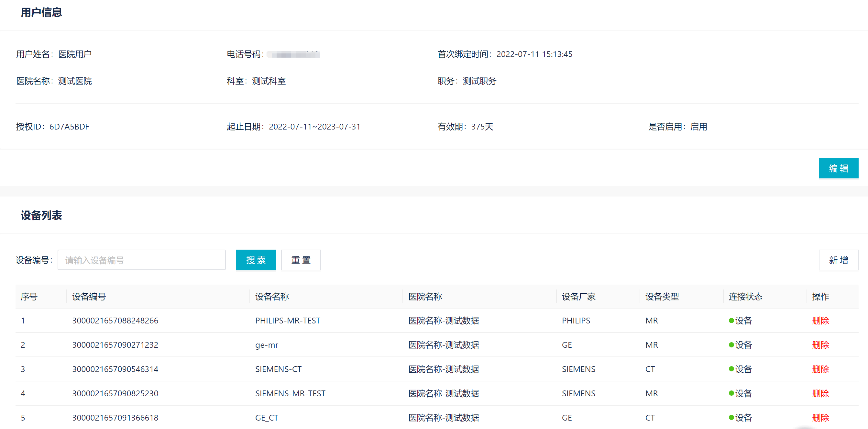
Task: Click green status dot for GE_CT
Action: point(731,418)
